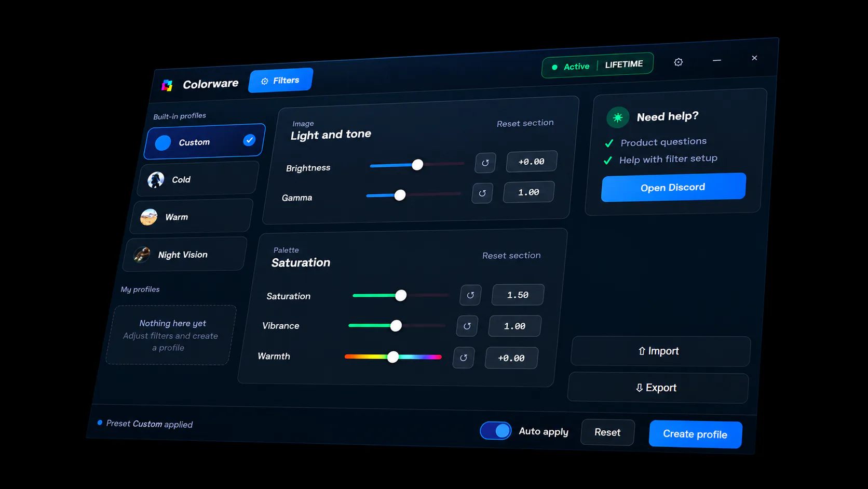Viewport: 868px width, 489px height.
Task: Click the Cold profile avatar icon
Action: 156,180
